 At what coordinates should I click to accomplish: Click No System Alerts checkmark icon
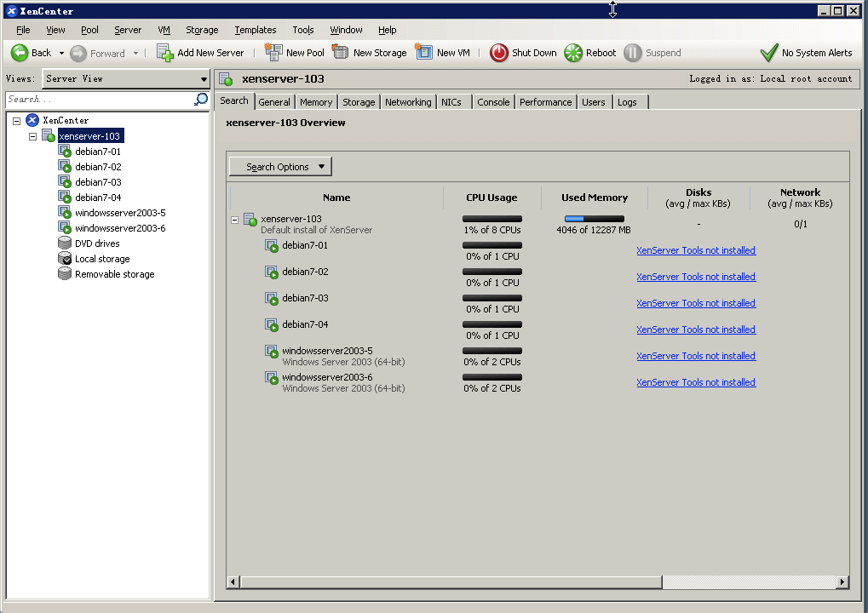pyautogui.click(x=768, y=53)
